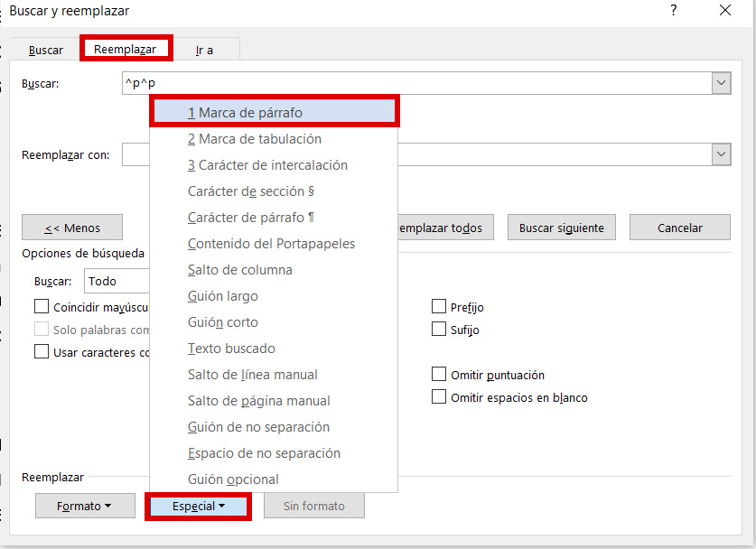The image size is (756, 549).
Task: Expand the Reemplazar con dropdown arrow
Action: (721, 154)
